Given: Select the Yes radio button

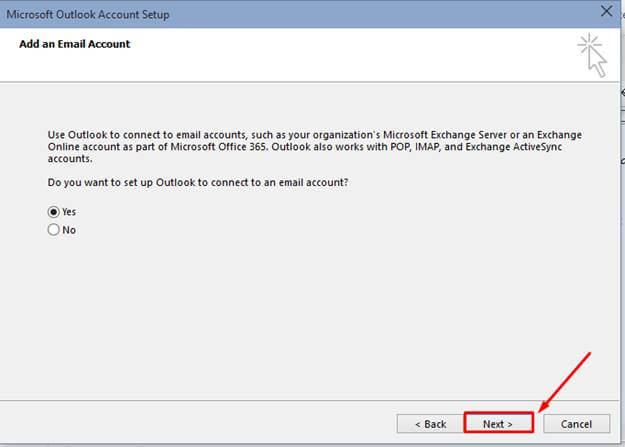Looking at the screenshot, I should pos(54,212).
